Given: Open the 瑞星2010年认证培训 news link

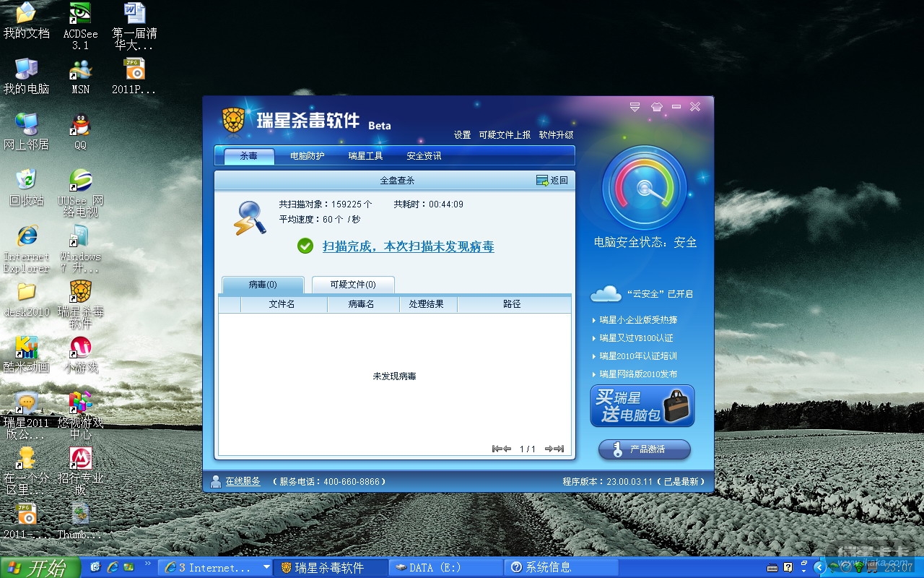Looking at the screenshot, I should [x=638, y=356].
